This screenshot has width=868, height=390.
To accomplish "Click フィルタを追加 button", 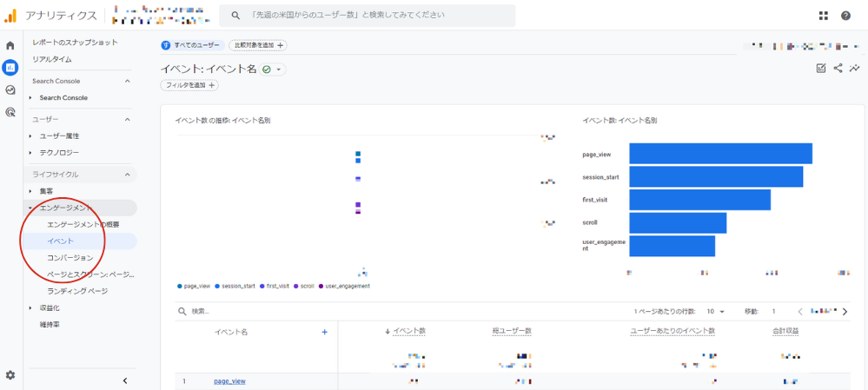I will tap(189, 85).
